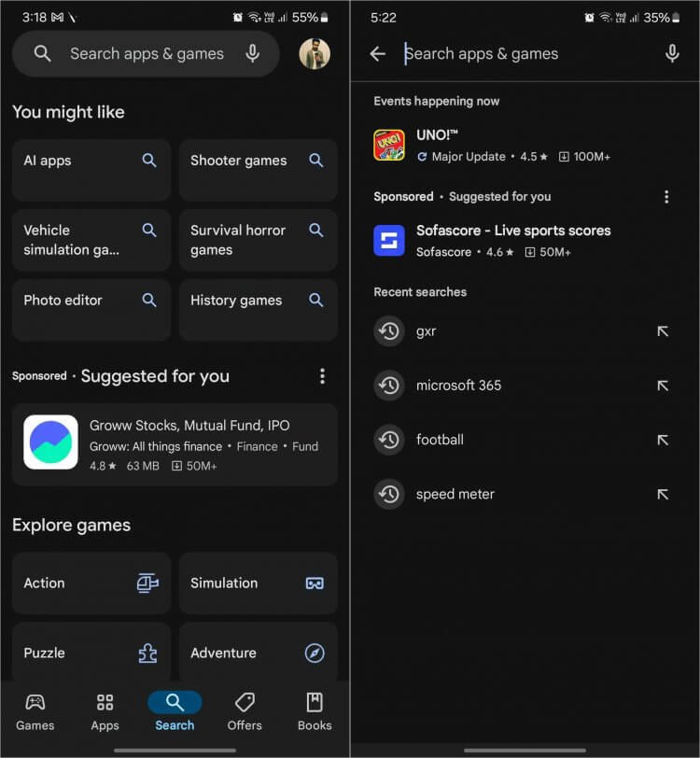Image resolution: width=700 pixels, height=758 pixels.
Task: Open the Action games category
Action: pyautogui.click(x=91, y=583)
